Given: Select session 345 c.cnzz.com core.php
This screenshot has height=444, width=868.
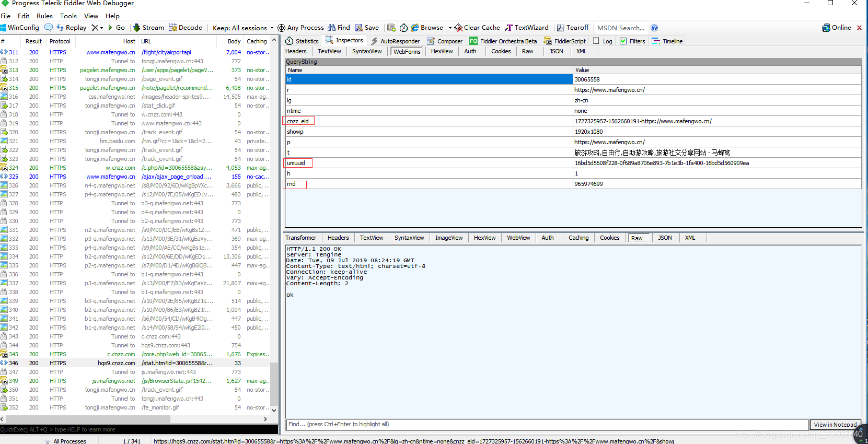Looking at the screenshot, I should (x=135, y=354).
